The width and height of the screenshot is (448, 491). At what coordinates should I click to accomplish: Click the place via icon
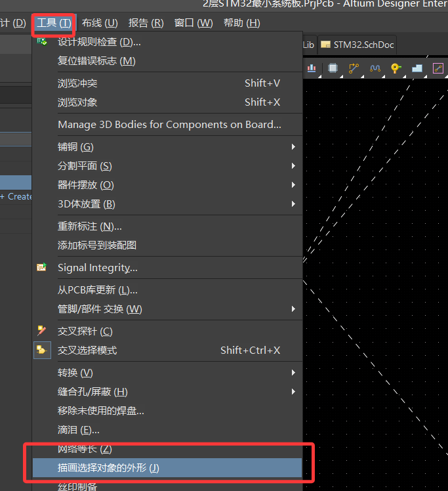[396, 68]
